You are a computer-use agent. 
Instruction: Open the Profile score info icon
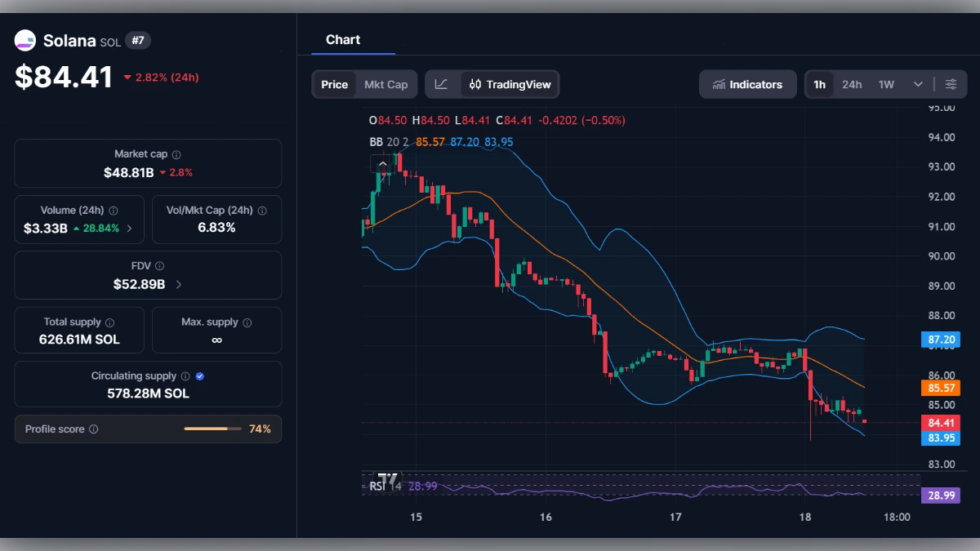pyautogui.click(x=94, y=429)
